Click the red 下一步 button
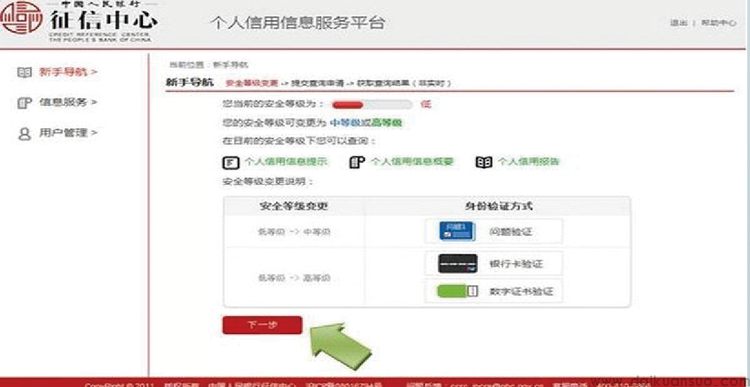 pos(262,325)
